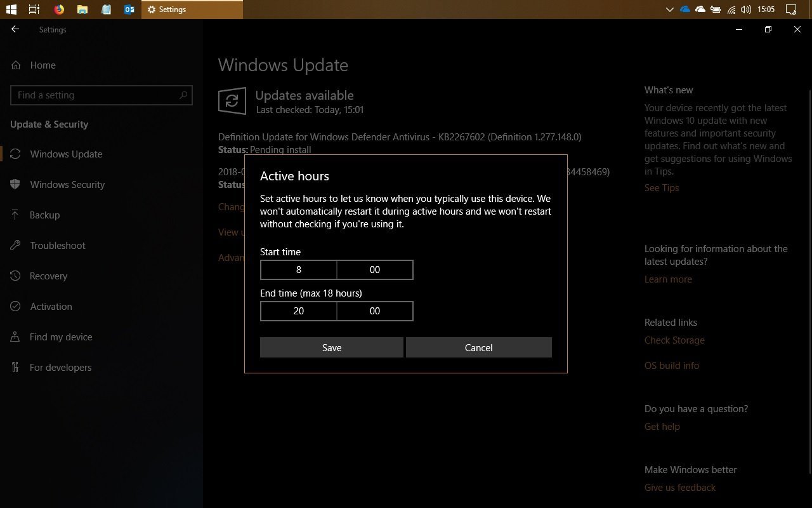This screenshot has height=508, width=812.
Task: Click the Status: Pending install text
Action: [265, 150]
